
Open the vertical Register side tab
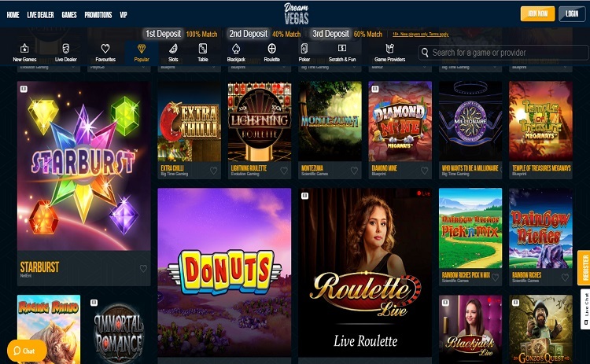pyautogui.click(x=584, y=267)
